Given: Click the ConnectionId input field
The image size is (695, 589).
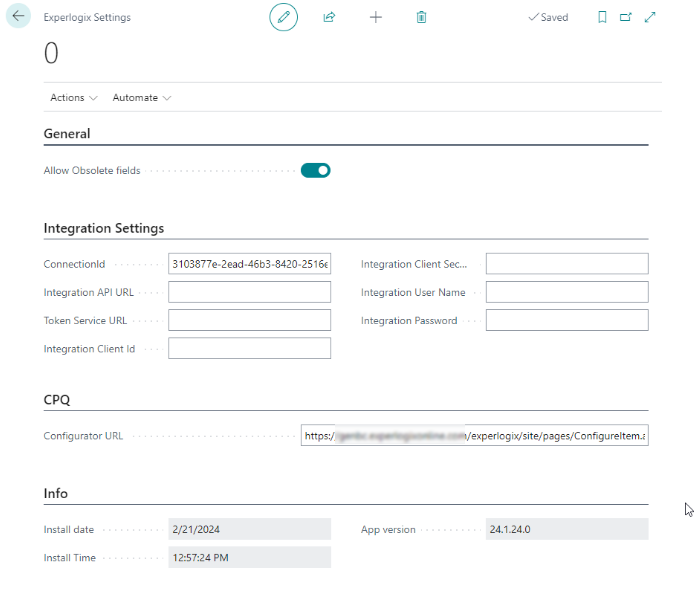Looking at the screenshot, I should pyautogui.click(x=250, y=264).
